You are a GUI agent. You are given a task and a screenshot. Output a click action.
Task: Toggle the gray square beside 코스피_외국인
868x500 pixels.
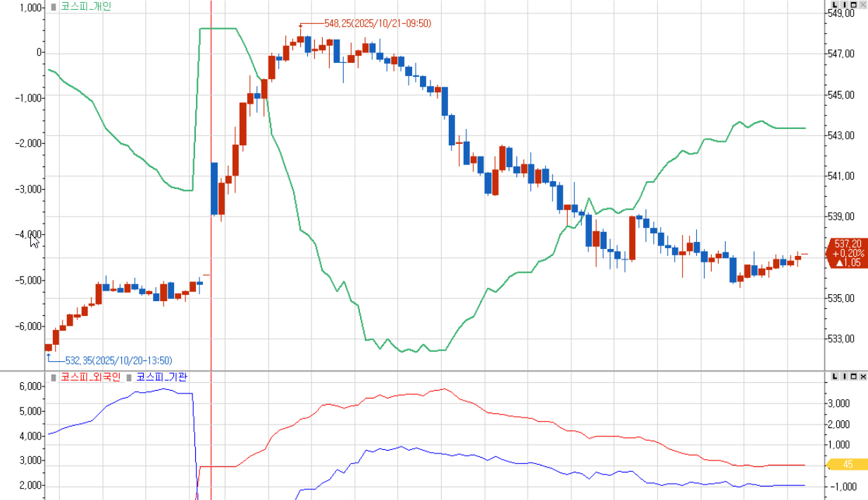tap(54, 377)
